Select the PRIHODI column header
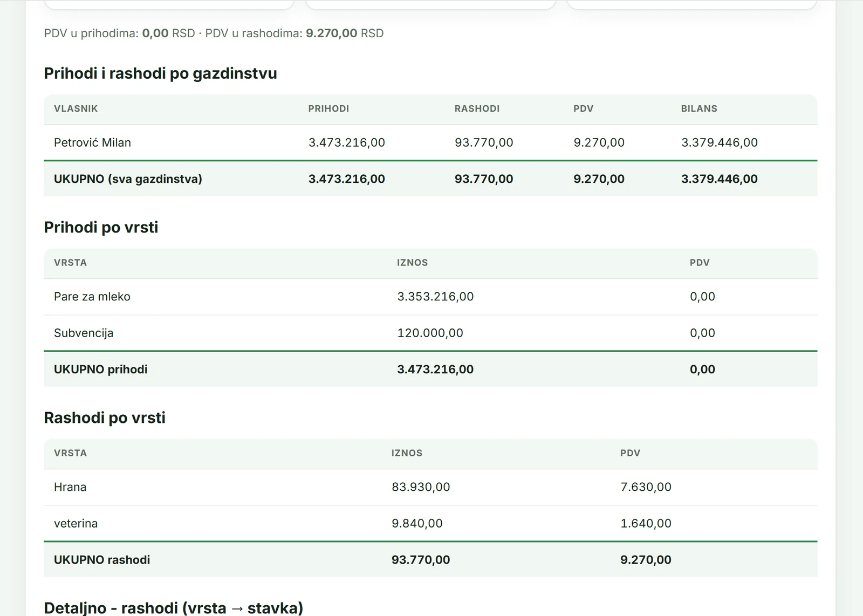The image size is (863, 616). [x=328, y=108]
